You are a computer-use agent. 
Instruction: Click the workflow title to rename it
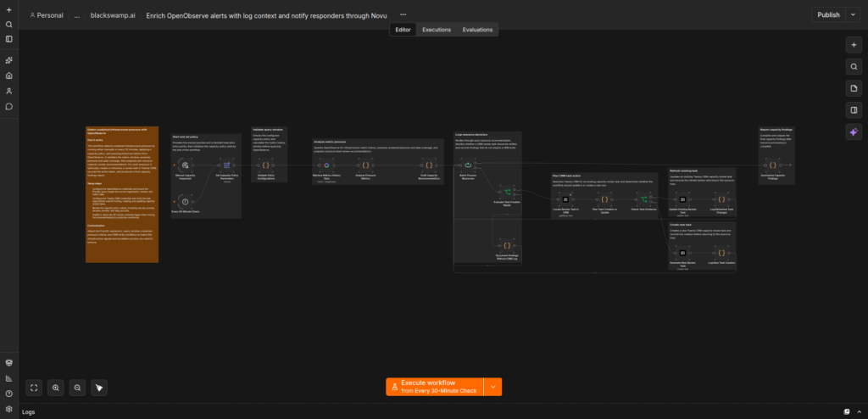tap(266, 15)
